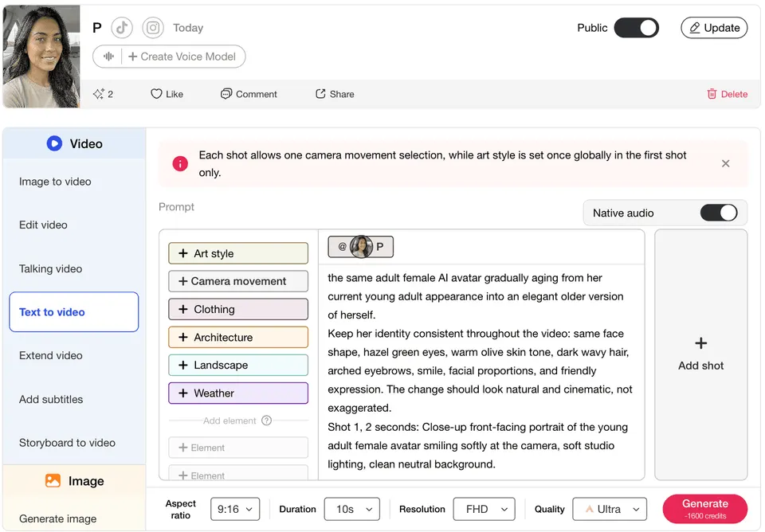This screenshot has height=532, width=765.
Task: Open the Quality Ultra dropdown
Action: click(610, 509)
